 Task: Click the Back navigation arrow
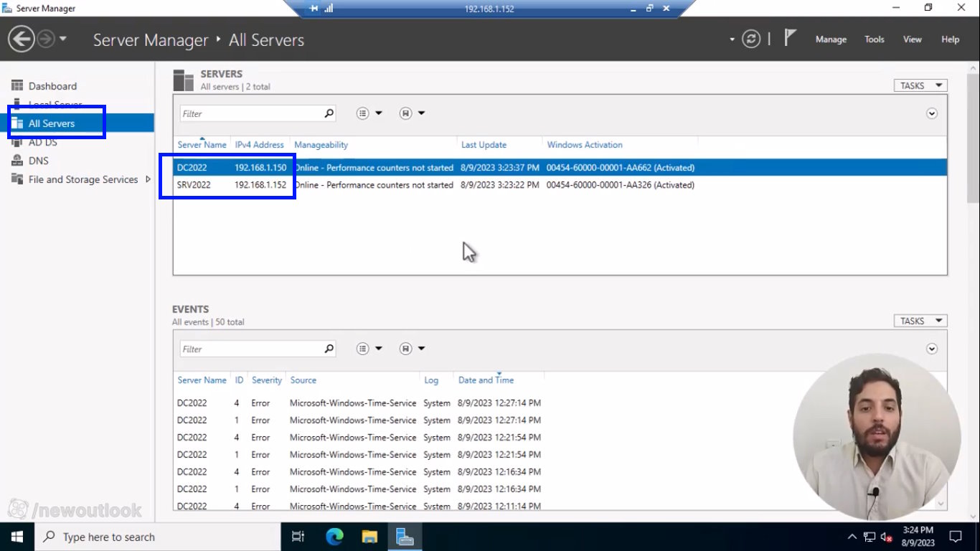tap(22, 39)
